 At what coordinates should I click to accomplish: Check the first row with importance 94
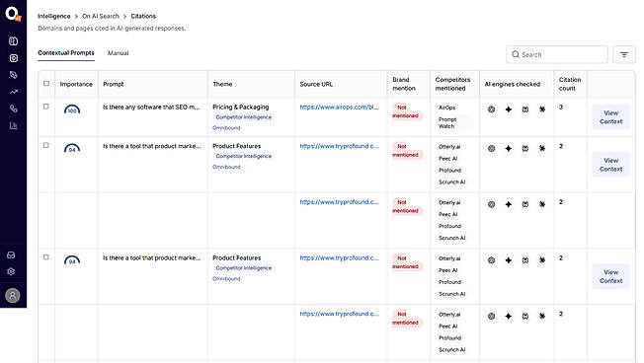tap(46, 145)
